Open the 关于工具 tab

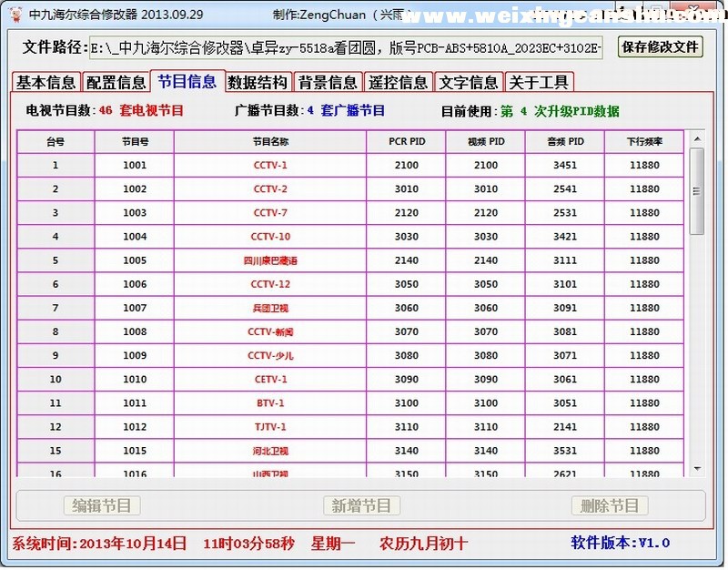coord(539,83)
